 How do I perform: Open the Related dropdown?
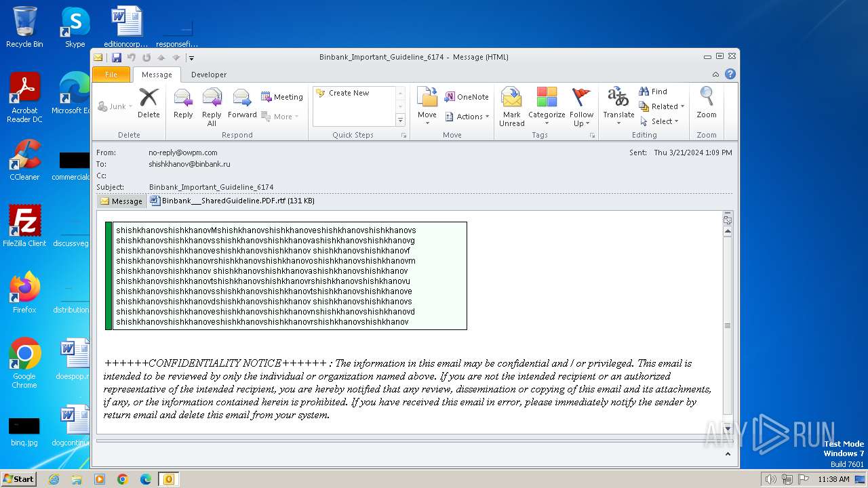[662, 106]
